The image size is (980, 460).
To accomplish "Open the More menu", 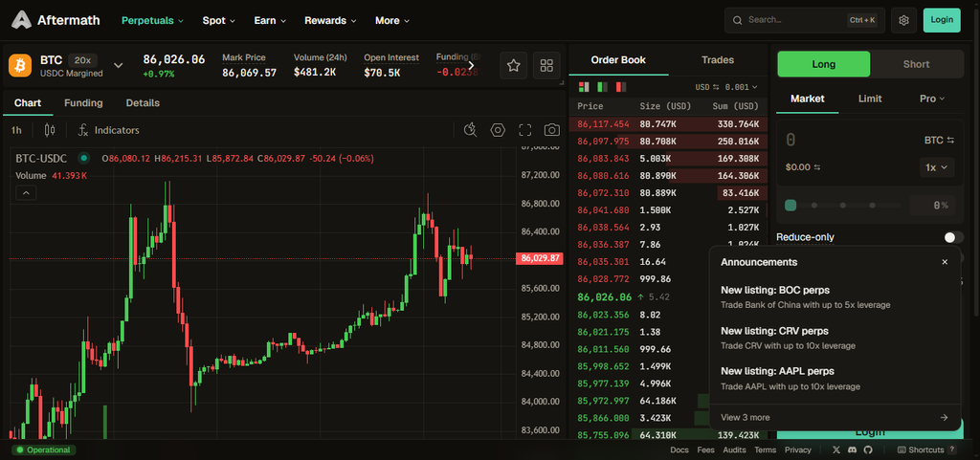I will 392,21.
